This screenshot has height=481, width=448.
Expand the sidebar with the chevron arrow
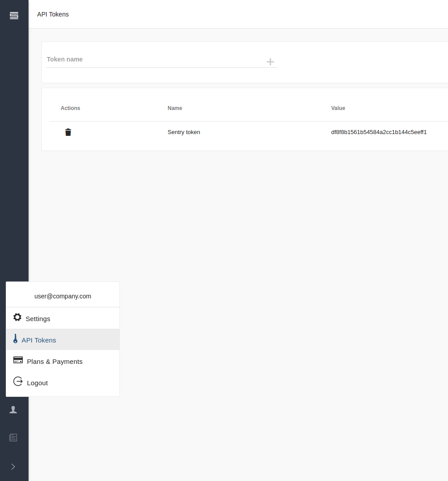pyautogui.click(x=13, y=466)
